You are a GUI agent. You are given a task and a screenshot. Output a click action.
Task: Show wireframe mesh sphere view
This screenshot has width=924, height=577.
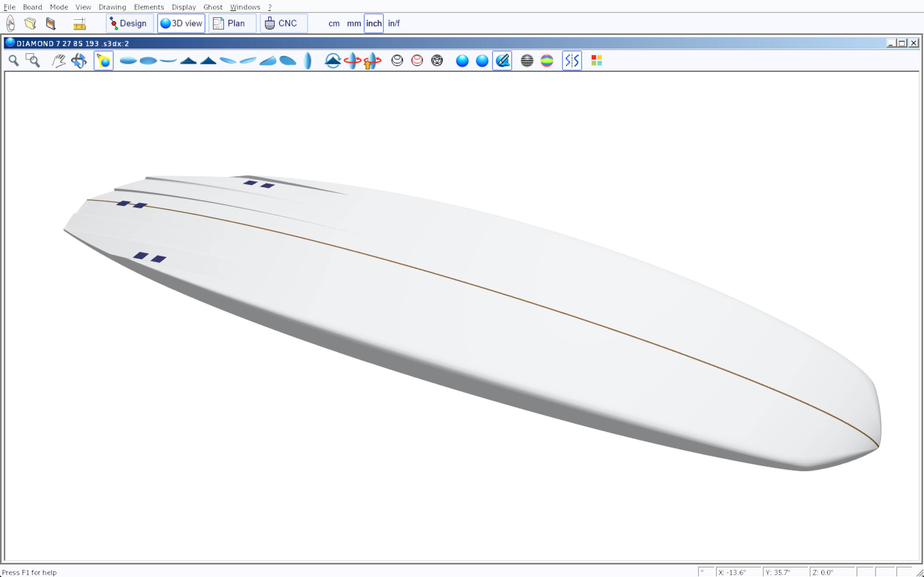[437, 61]
